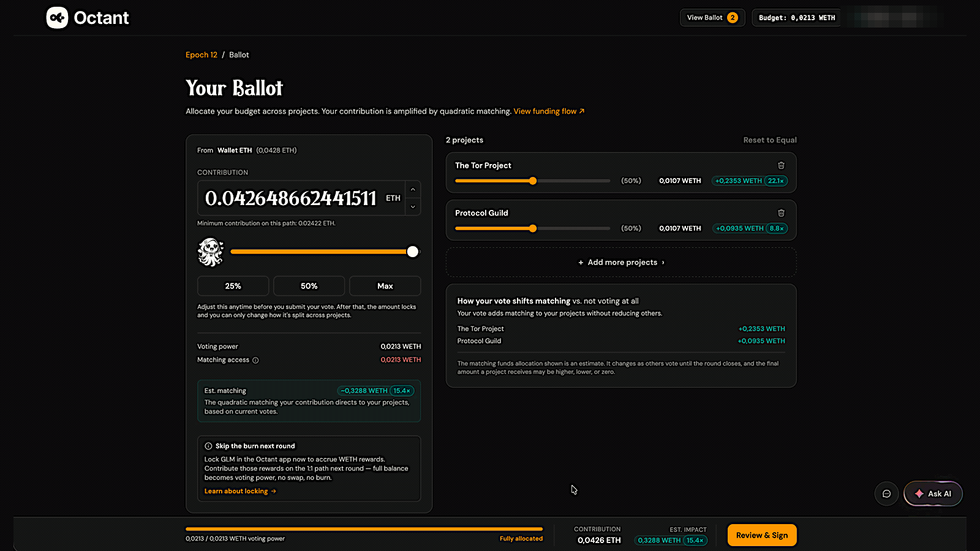Image resolution: width=980 pixels, height=551 pixels.
Task: Click Protocol Guild 8.8x multiplier badge
Action: click(777, 228)
